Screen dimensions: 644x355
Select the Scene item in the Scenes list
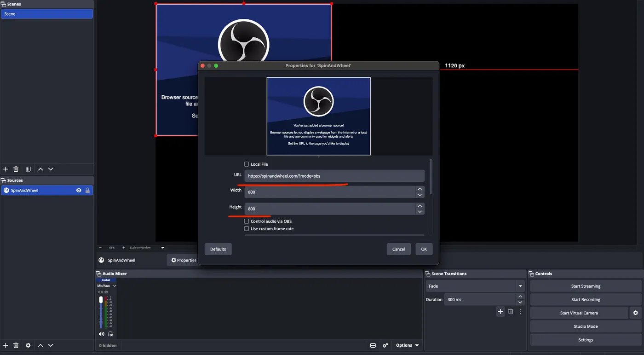click(x=47, y=14)
